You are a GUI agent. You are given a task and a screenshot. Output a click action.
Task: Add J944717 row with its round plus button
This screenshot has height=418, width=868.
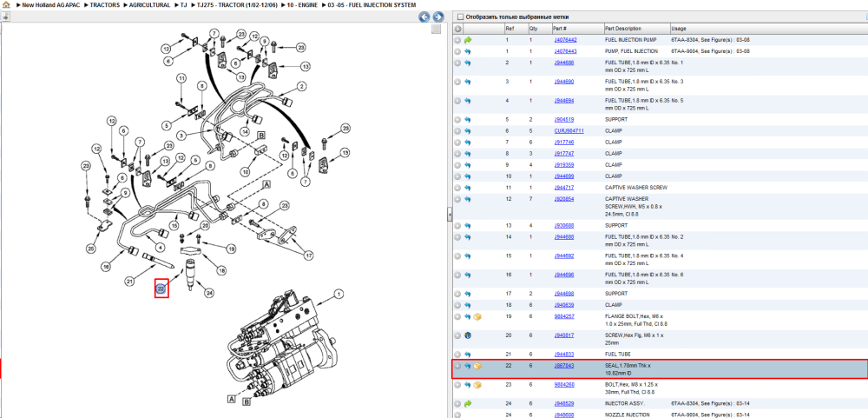pos(457,188)
